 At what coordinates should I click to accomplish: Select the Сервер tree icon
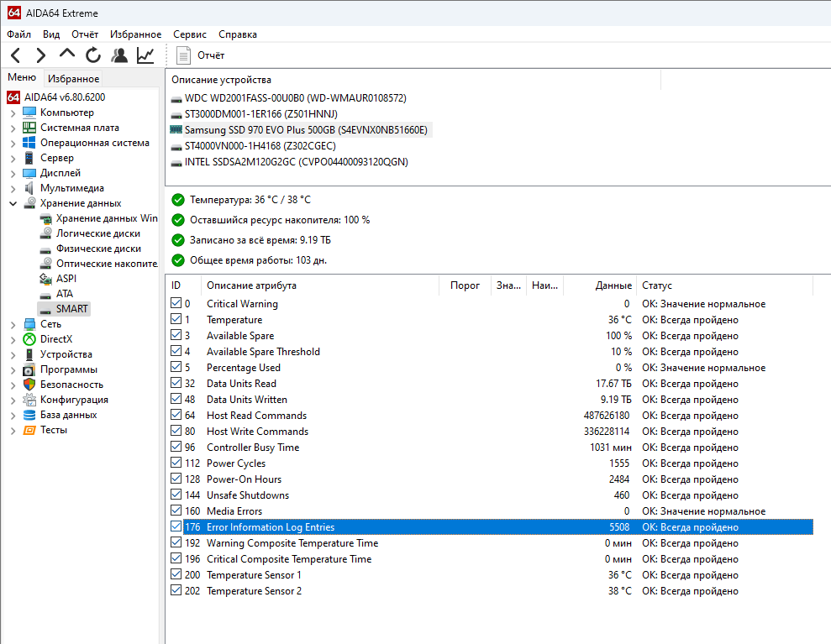point(29,158)
